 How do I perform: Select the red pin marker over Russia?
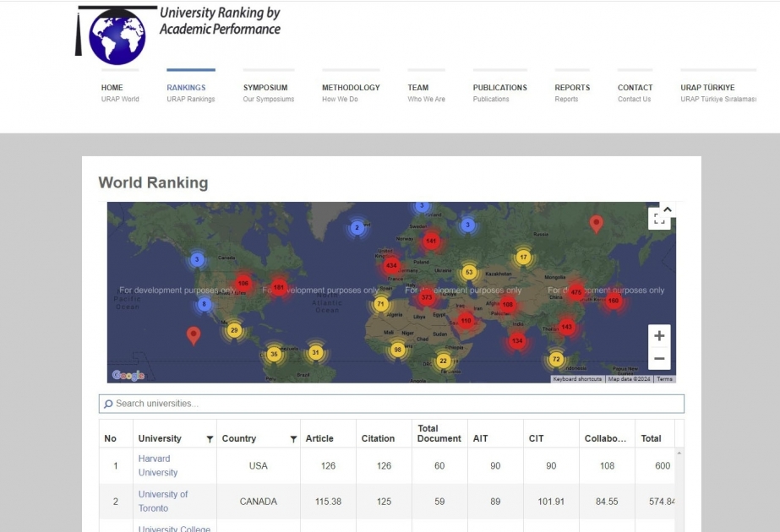tap(596, 224)
